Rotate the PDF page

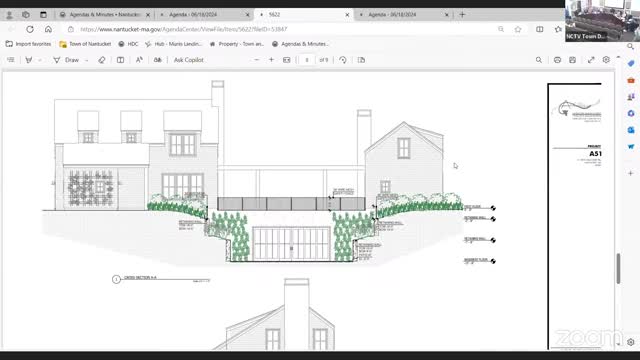pyautogui.click(x=343, y=60)
